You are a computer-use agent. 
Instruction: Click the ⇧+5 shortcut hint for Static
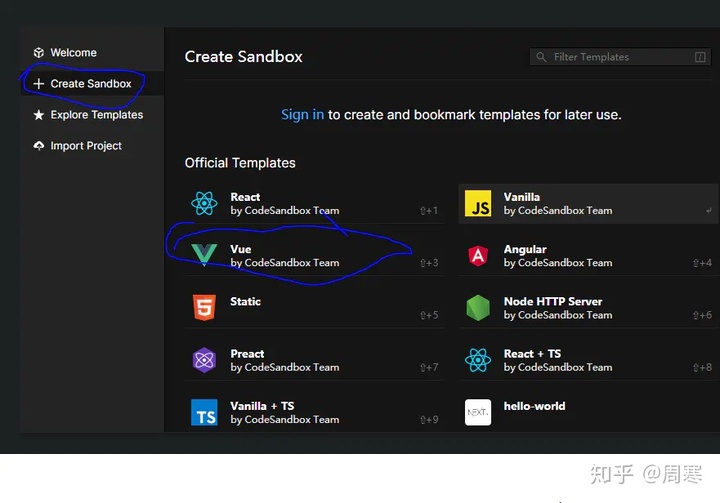pyautogui.click(x=429, y=316)
